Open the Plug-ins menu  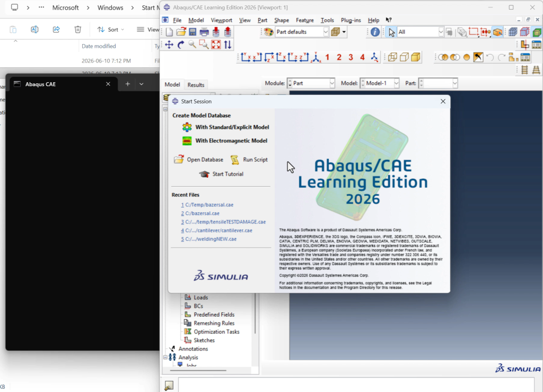click(x=351, y=20)
